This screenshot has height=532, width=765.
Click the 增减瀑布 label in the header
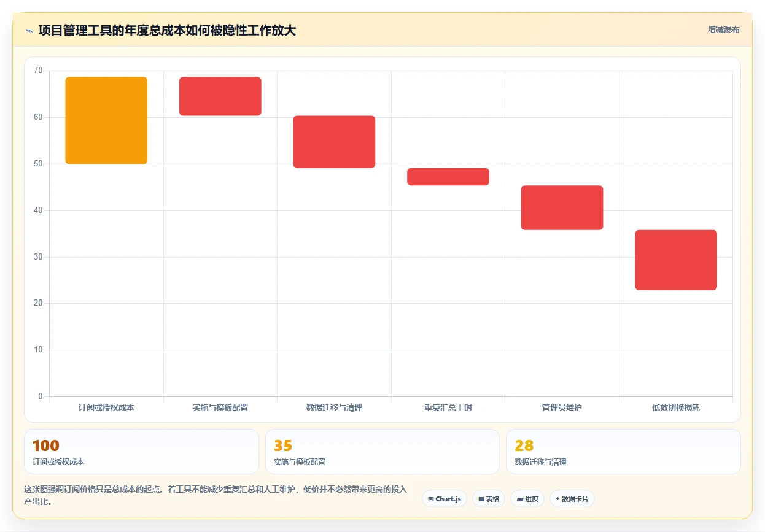[723, 29]
